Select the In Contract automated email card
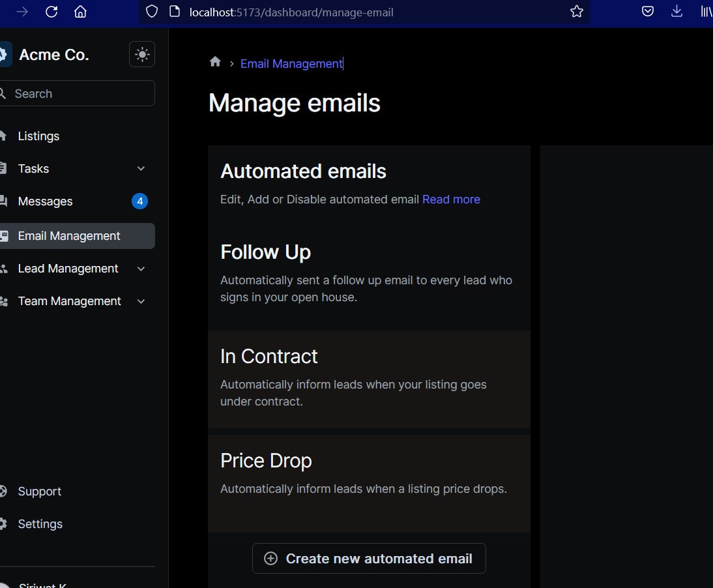Viewport: 713px width, 588px height. click(x=370, y=379)
